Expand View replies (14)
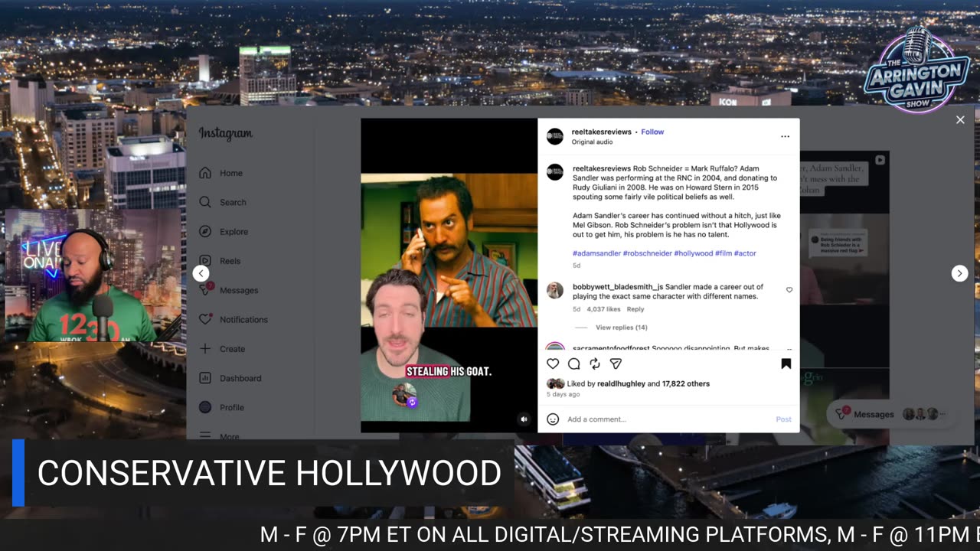 [622, 328]
